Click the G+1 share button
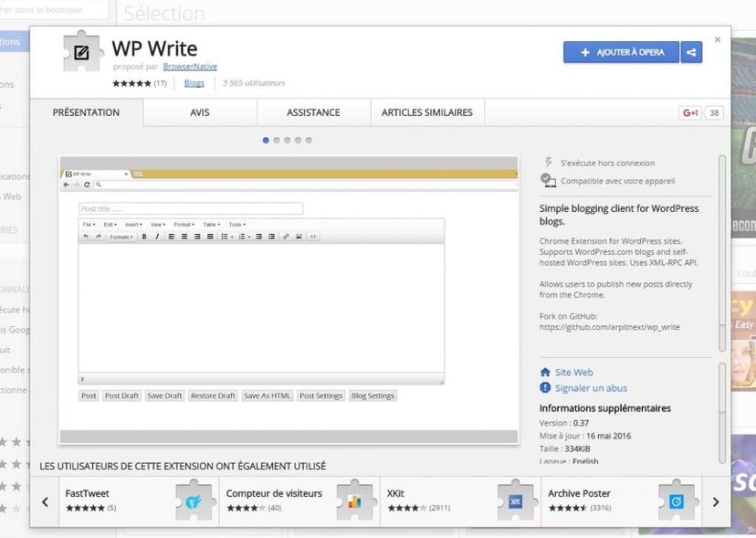756x538 pixels. 690,111
